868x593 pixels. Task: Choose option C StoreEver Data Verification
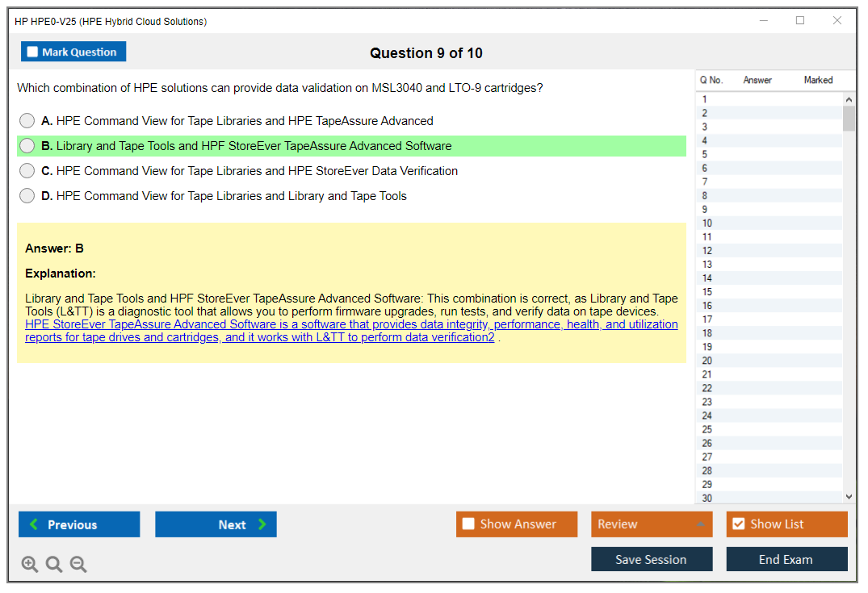(27, 171)
